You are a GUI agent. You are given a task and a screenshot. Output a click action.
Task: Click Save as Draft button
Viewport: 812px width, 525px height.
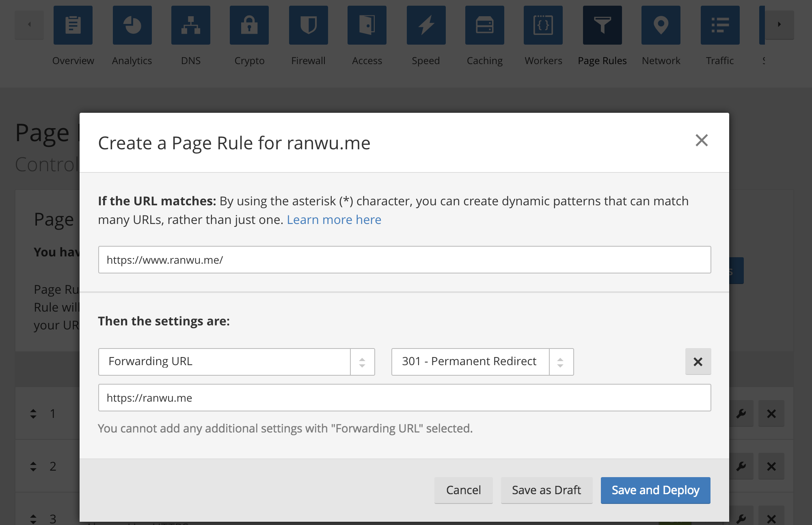546,490
